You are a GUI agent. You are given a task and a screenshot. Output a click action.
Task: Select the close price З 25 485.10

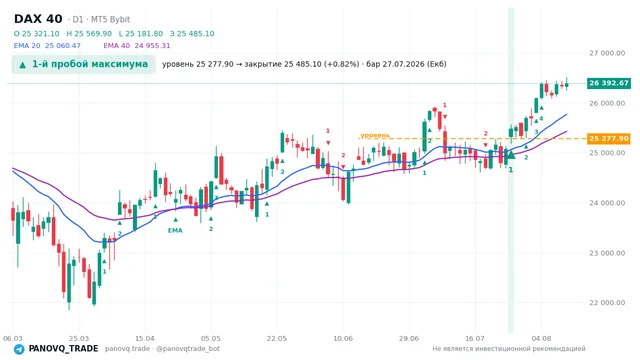(x=192, y=33)
